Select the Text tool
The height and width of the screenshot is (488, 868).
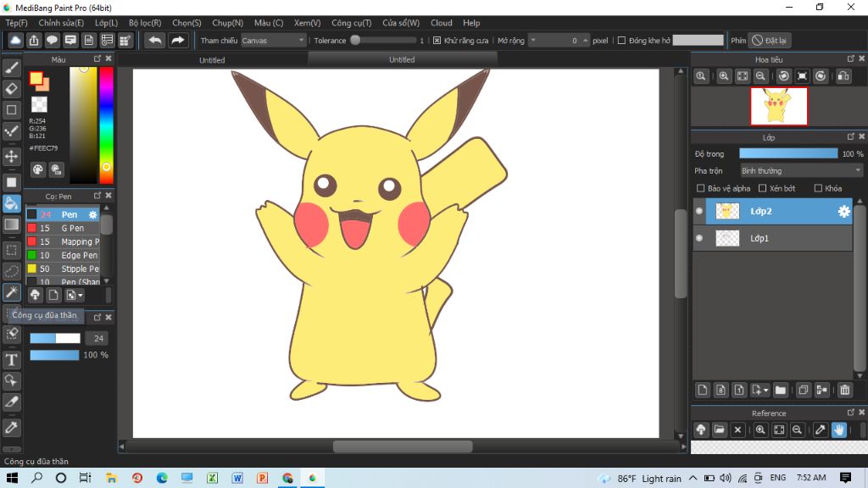(12, 360)
